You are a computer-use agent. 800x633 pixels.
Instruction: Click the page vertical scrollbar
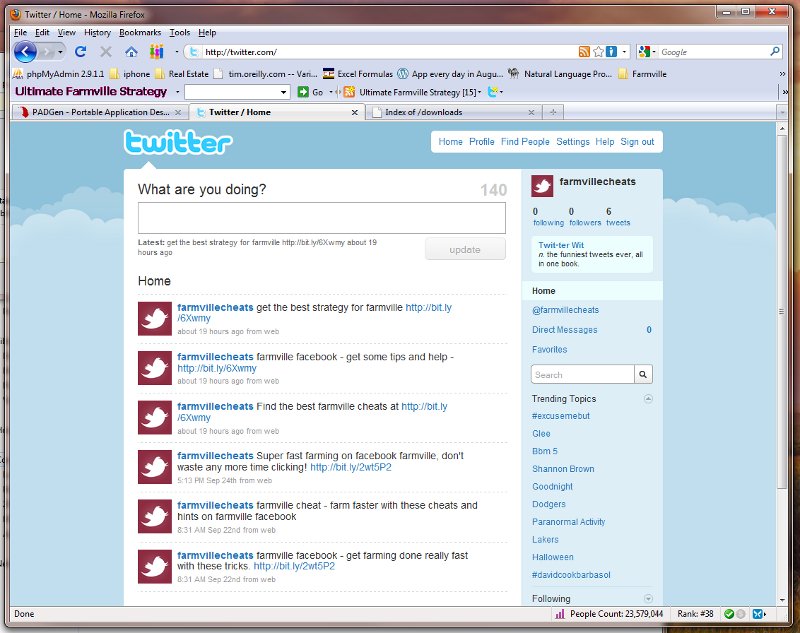coord(782,311)
